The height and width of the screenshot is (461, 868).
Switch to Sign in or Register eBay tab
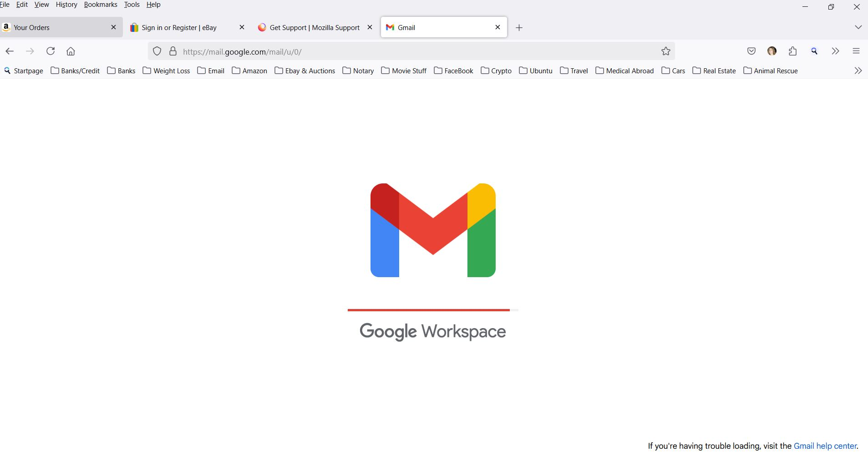[x=188, y=27]
